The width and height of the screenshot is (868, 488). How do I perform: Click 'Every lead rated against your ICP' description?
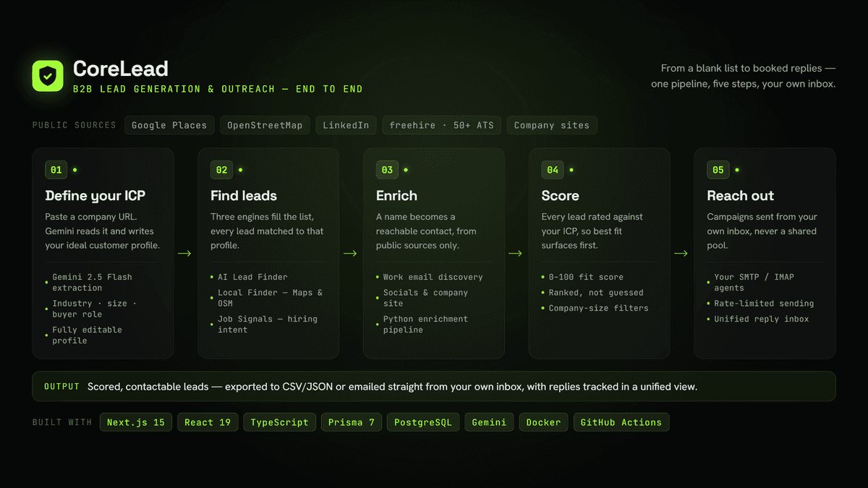(x=592, y=231)
